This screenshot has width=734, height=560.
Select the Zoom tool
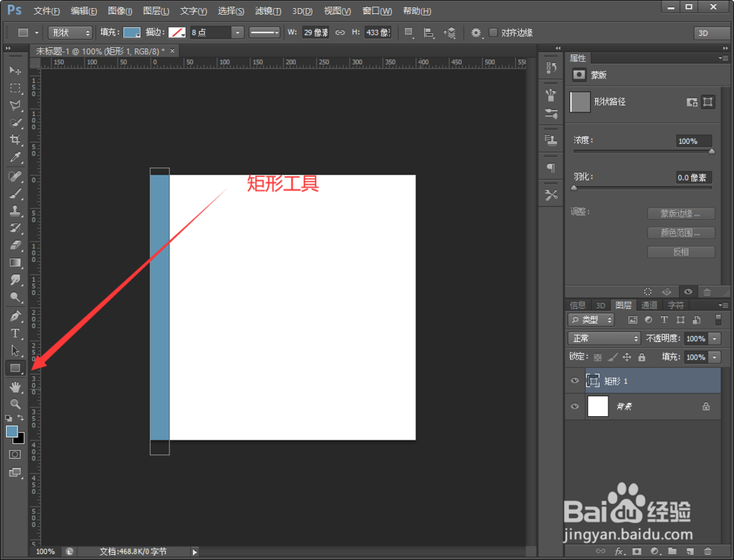coord(15,404)
